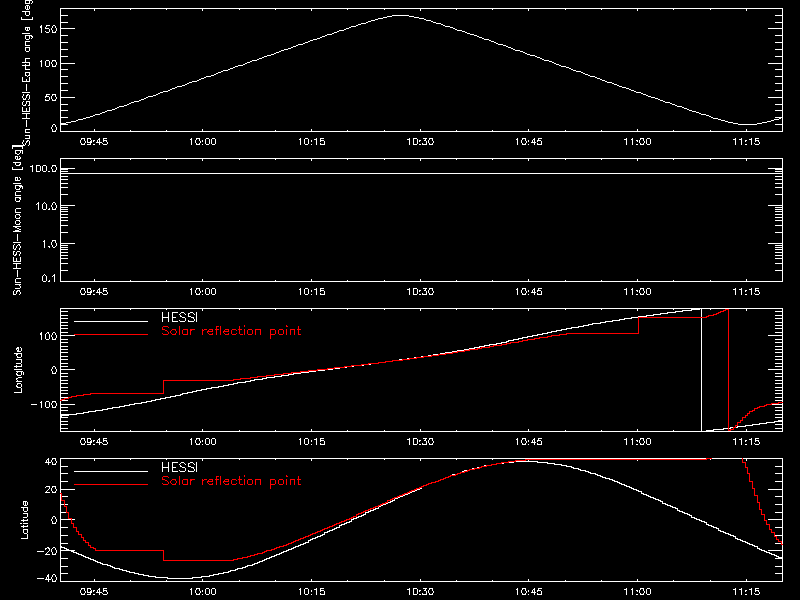The width and height of the screenshot is (800, 600).
Task: Click red legend line in Latitude plot
Action: coord(111,485)
